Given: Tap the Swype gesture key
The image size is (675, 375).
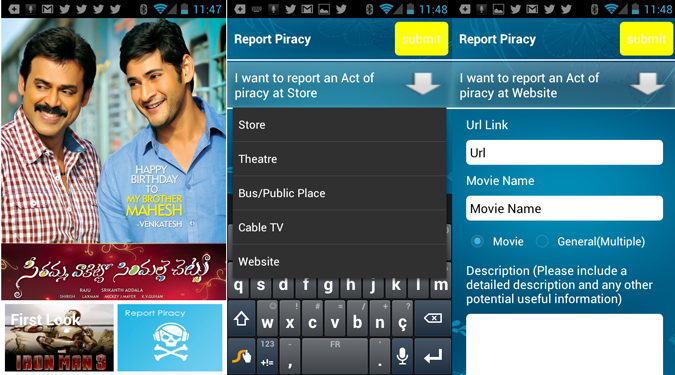Looking at the screenshot, I should point(242,356).
